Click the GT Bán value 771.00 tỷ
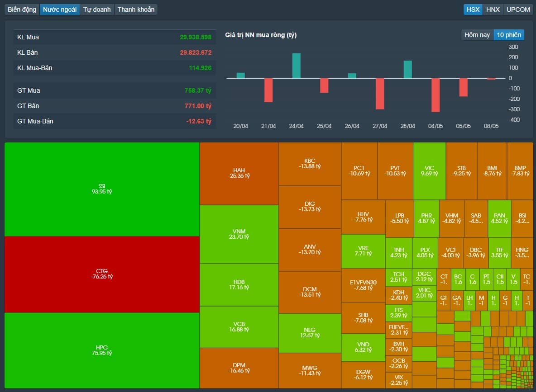Viewport: 536px width, 392px height. point(198,106)
